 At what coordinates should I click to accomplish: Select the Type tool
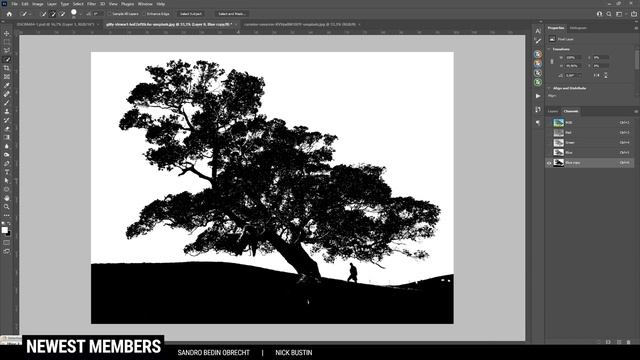(x=7, y=172)
